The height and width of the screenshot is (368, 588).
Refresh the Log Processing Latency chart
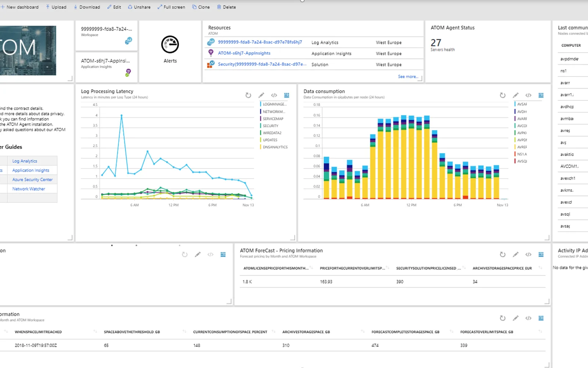click(248, 95)
